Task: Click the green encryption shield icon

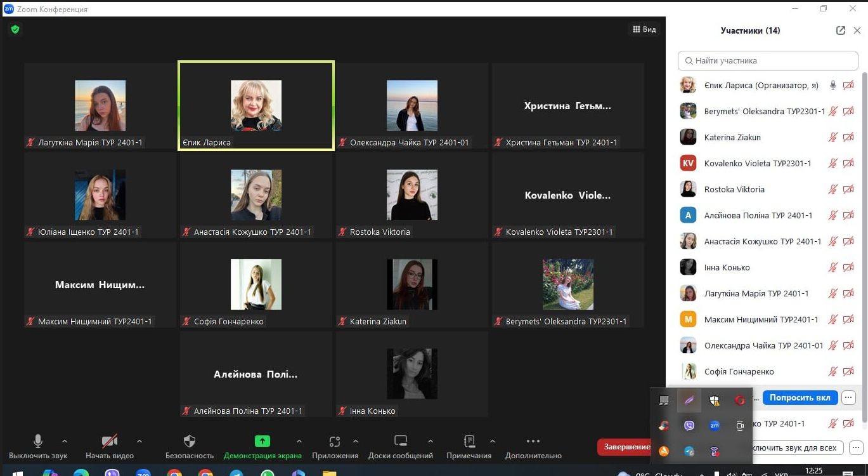Action: [15, 29]
